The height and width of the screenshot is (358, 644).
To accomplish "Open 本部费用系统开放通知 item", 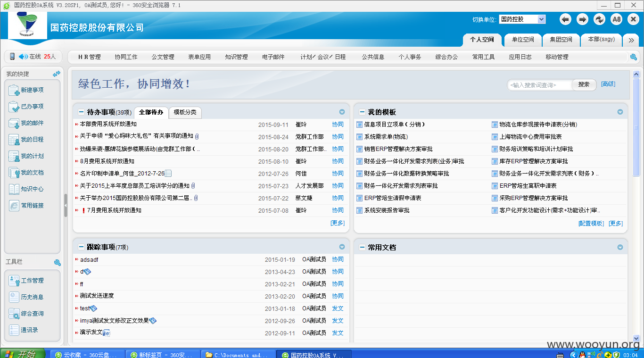I will (x=108, y=125).
